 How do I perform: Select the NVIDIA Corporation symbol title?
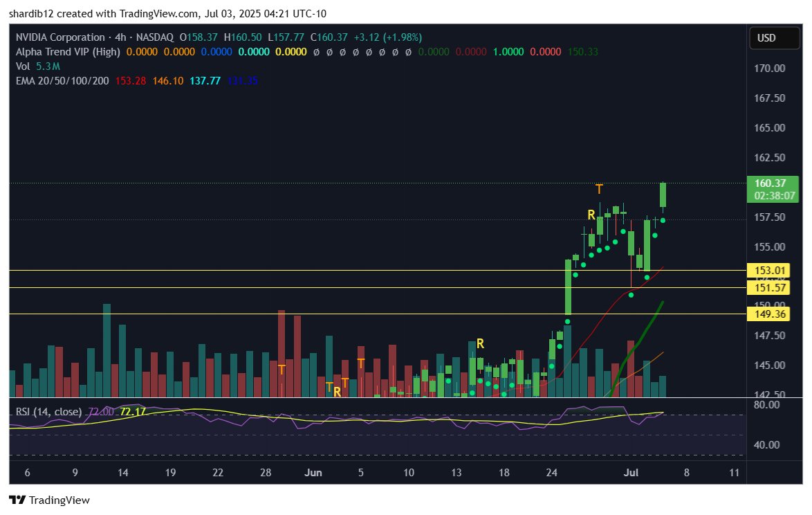click(x=60, y=37)
